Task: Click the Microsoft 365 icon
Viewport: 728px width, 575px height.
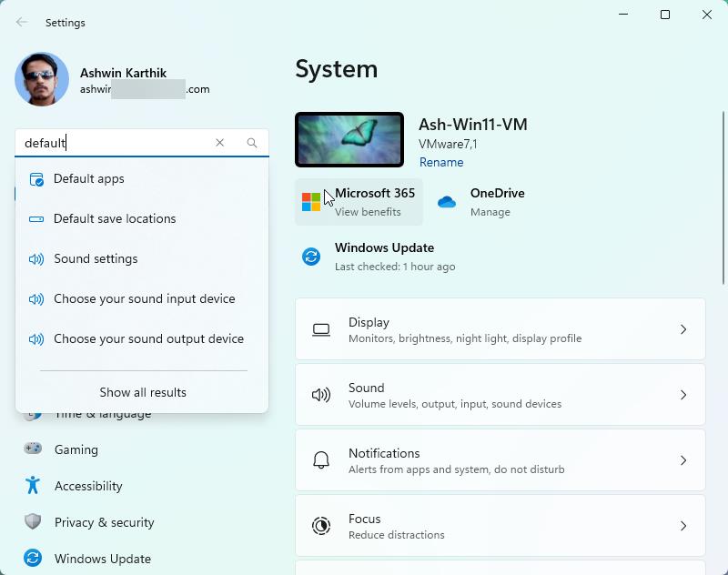Action: coord(310,201)
